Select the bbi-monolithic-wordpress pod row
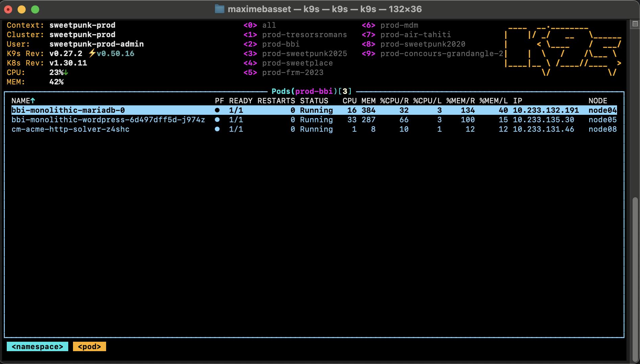The image size is (640, 364). [108, 120]
